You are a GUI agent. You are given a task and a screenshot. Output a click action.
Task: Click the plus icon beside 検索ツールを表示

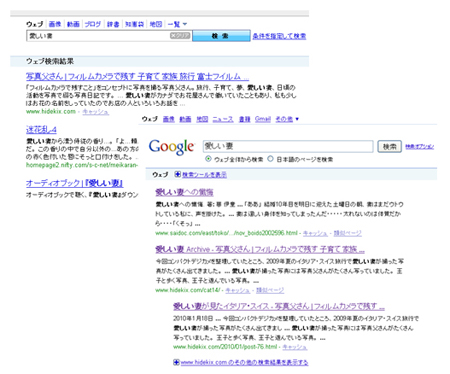pyautogui.click(x=178, y=174)
